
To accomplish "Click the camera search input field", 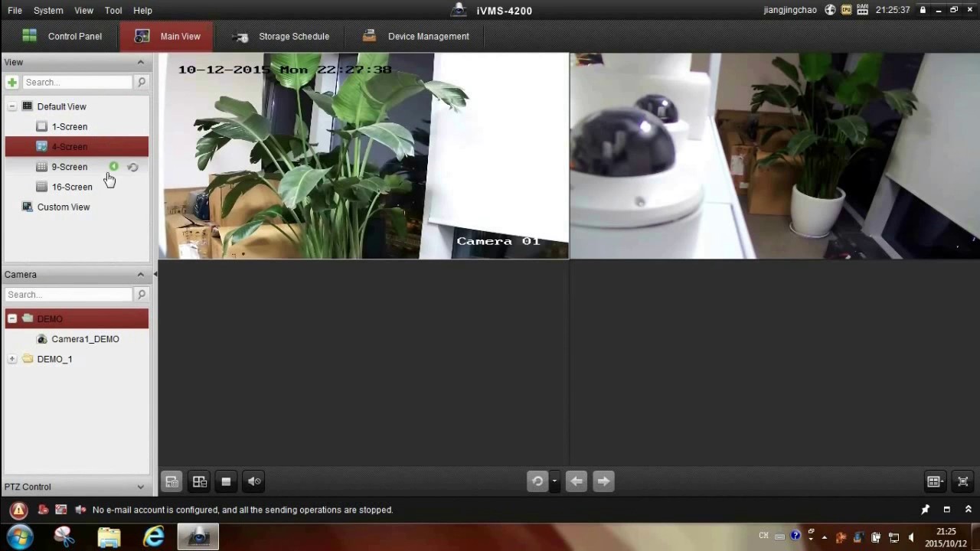I will (x=69, y=295).
